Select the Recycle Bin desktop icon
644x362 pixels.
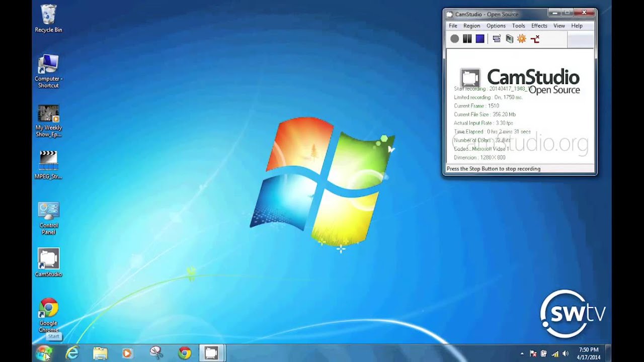tap(48, 19)
